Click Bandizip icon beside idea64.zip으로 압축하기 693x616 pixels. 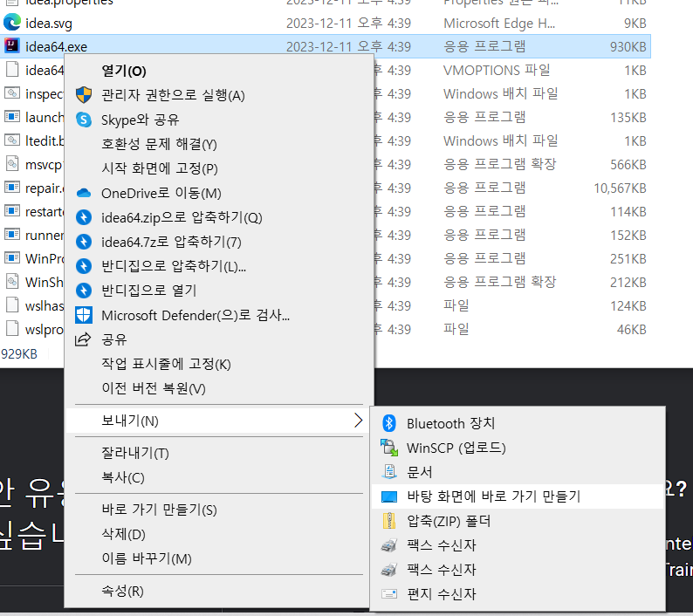tap(84, 217)
